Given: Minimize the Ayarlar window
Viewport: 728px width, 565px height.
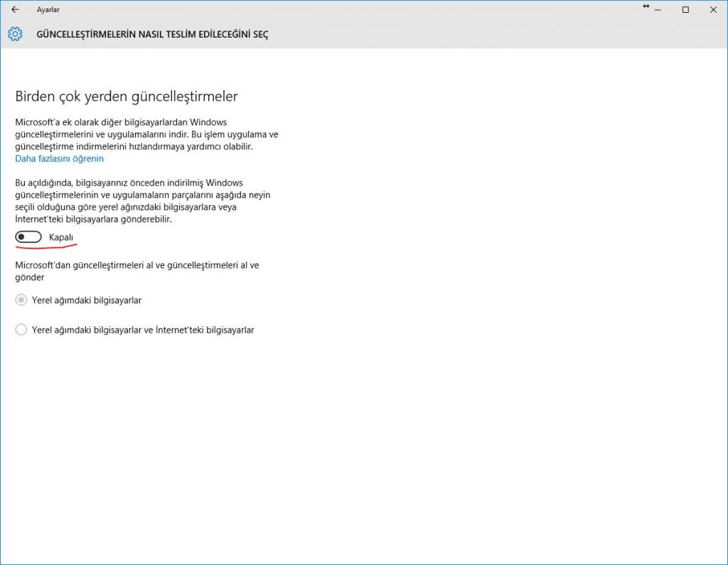Looking at the screenshot, I should (x=659, y=10).
